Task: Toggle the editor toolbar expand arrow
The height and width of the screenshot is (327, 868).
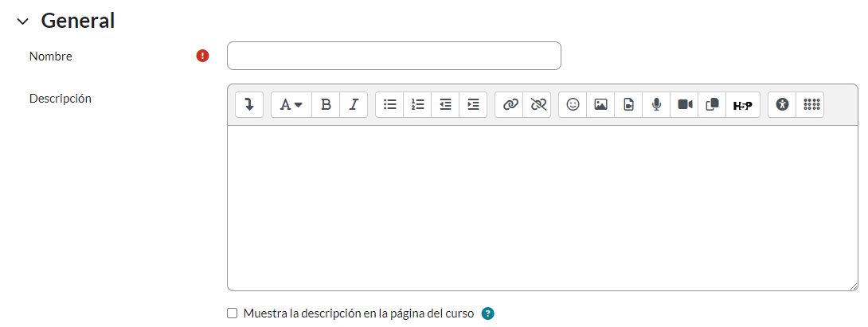Action: [x=248, y=104]
